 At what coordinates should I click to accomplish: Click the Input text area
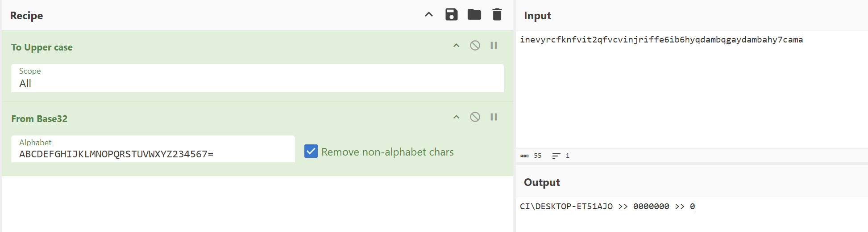pyautogui.click(x=691, y=89)
